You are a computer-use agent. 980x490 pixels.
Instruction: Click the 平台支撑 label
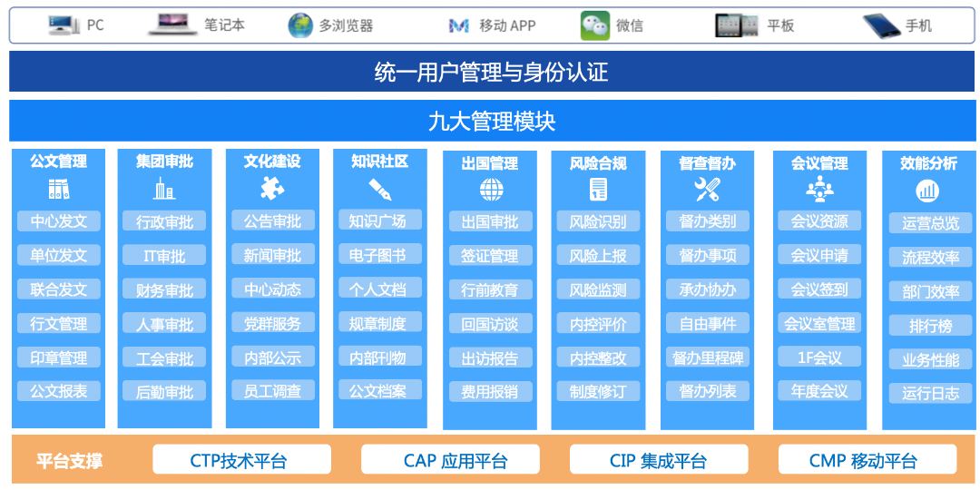69,461
